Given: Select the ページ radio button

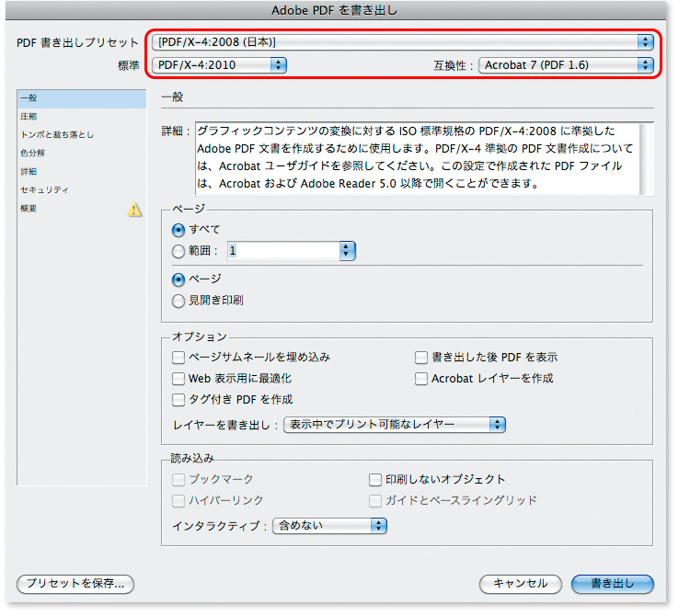Looking at the screenshot, I should pyautogui.click(x=178, y=279).
